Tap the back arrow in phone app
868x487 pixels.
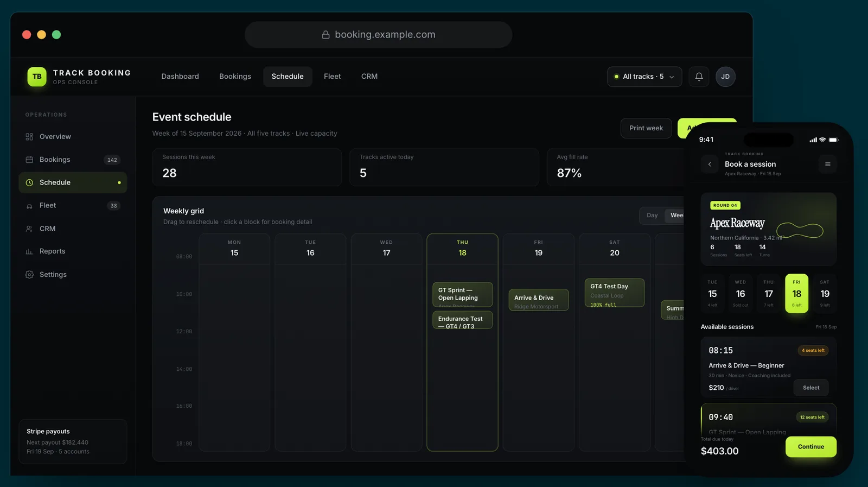(x=710, y=164)
